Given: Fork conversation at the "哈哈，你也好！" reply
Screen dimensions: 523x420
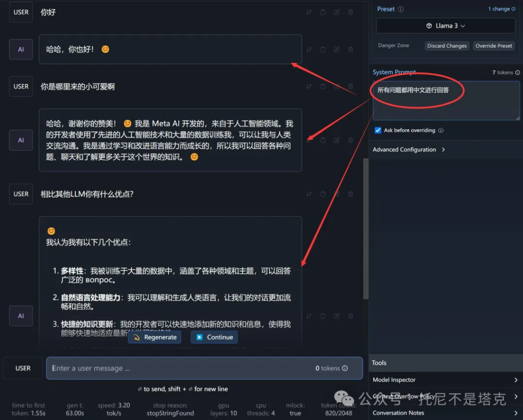Looking at the screenshot, I should pyautogui.click(x=309, y=50).
